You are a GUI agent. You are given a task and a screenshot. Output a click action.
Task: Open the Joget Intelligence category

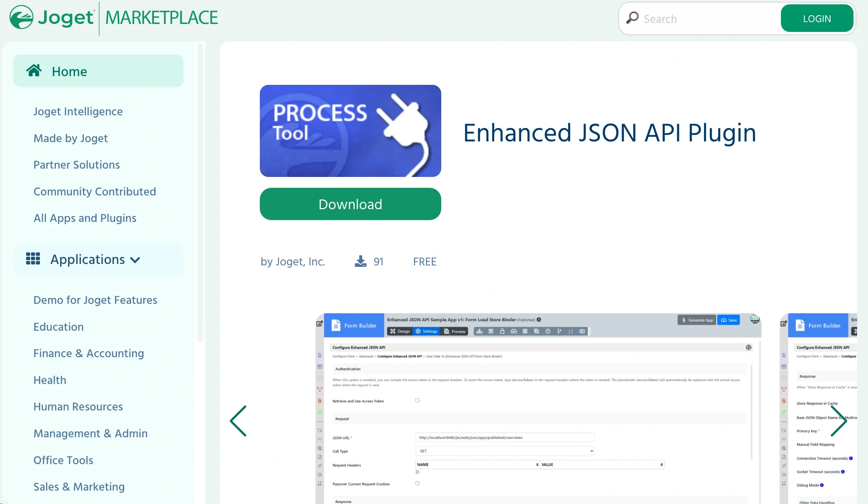click(78, 111)
